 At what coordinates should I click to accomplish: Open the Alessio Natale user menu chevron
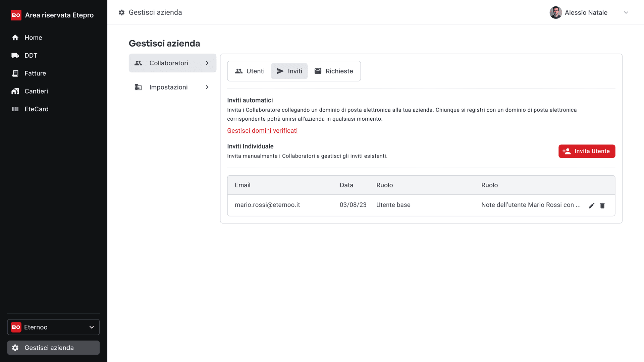[626, 13]
